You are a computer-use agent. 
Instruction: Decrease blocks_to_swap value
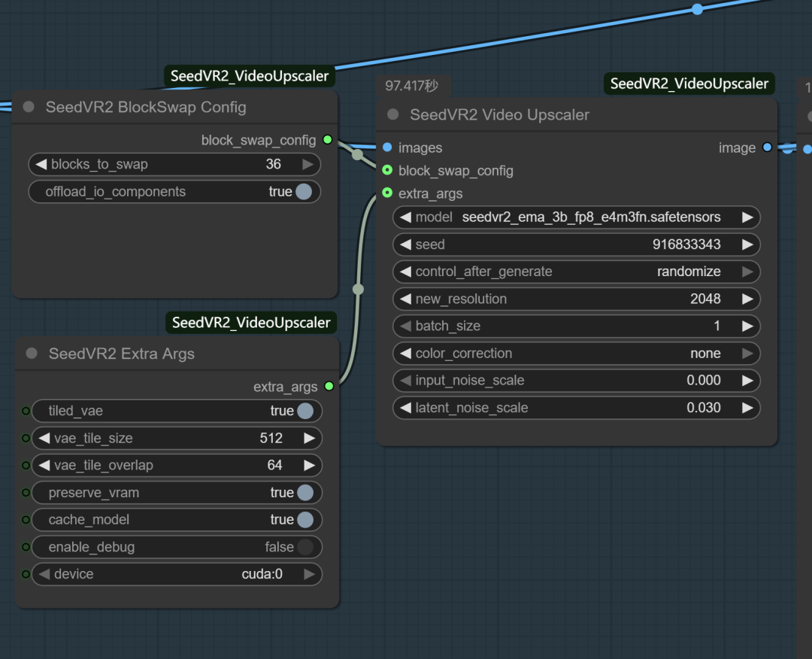click(x=41, y=164)
